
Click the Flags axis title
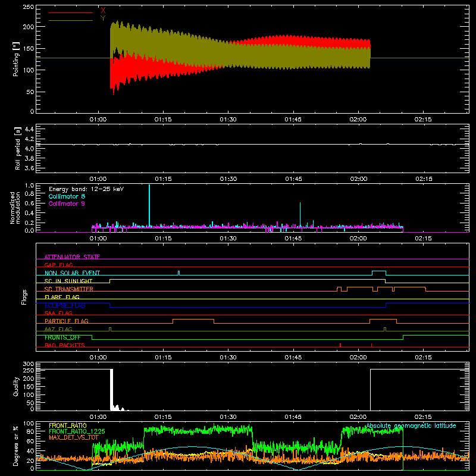pyautogui.click(x=24, y=297)
